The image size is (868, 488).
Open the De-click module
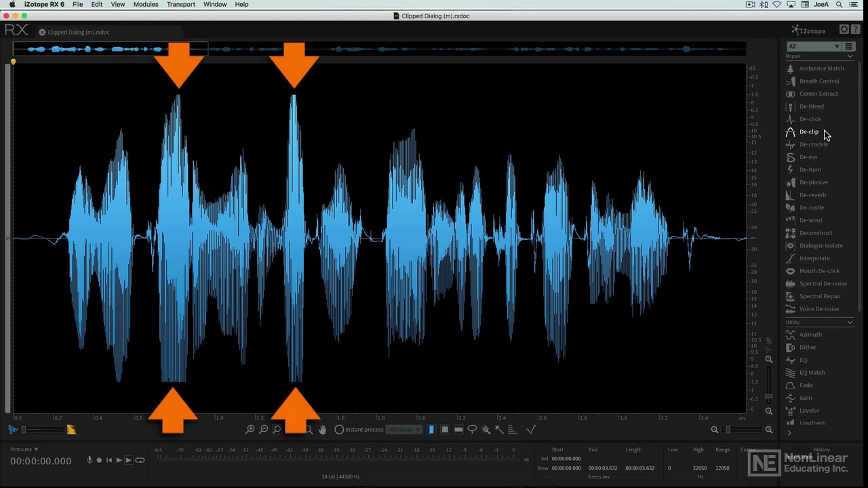[x=804, y=119]
